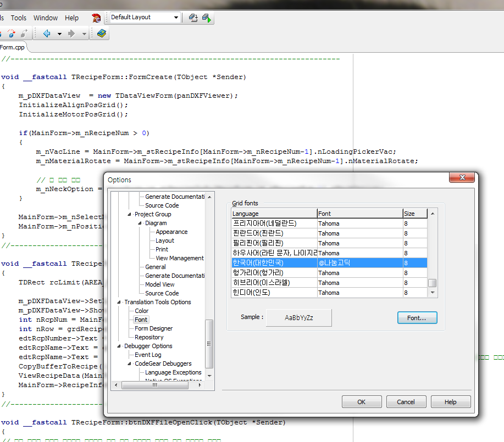Click the Grid fonts list scrollbar thumb
Screen dimensions: 504x442
tap(433, 283)
